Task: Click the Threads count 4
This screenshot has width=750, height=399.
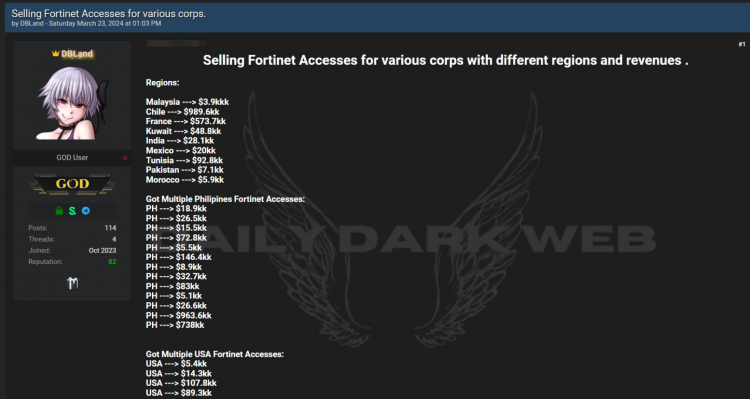Action: pos(114,239)
